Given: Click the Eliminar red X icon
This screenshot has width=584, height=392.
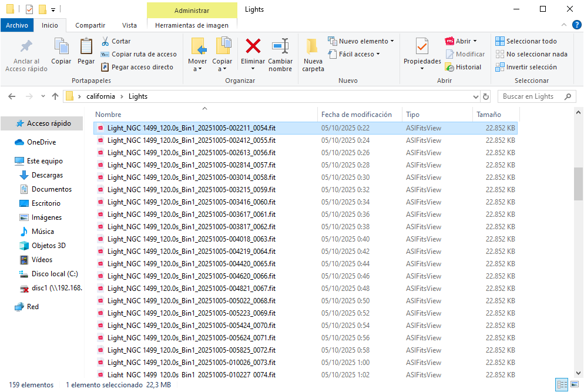Looking at the screenshot, I should 253,46.
